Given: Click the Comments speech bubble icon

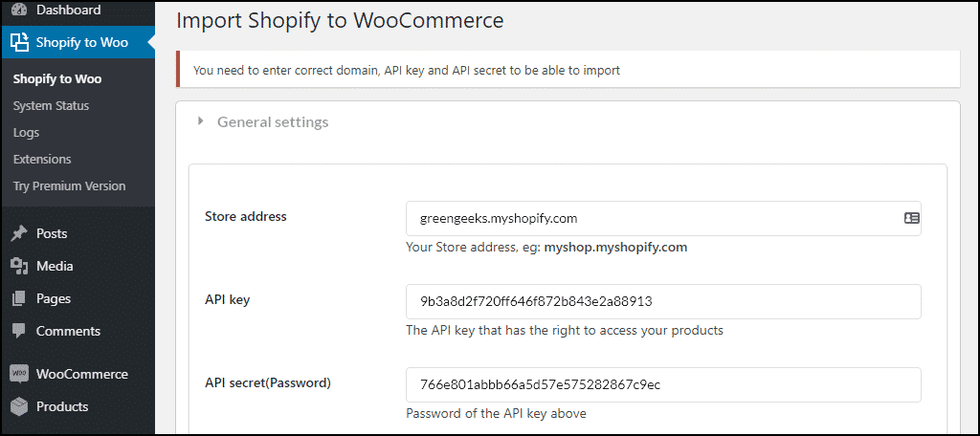Looking at the screenshot, I should pyautogui.click(x=19, y=331).
